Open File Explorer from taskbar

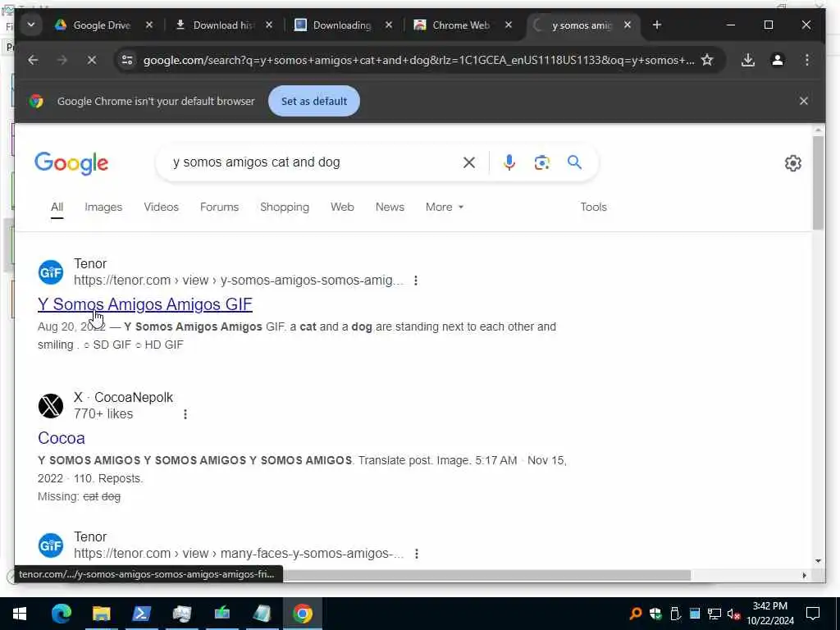(x=101, y=614)
